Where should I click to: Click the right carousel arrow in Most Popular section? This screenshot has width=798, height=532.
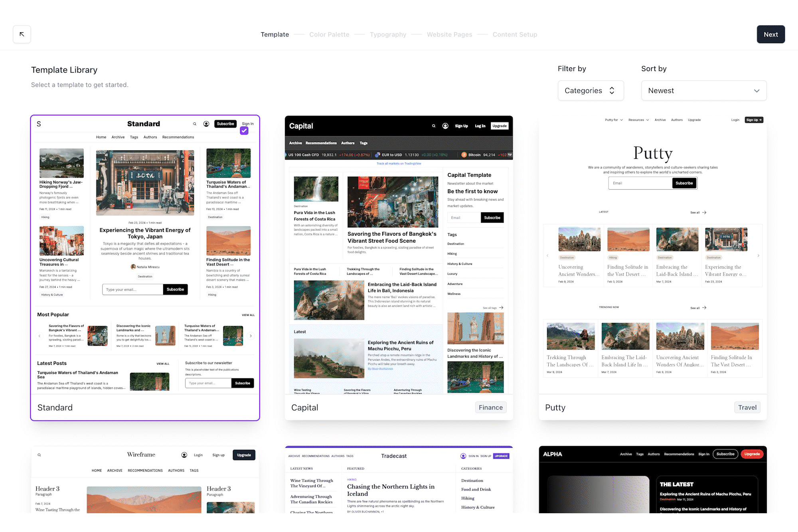pyautogui.click(x=251, y=336)
